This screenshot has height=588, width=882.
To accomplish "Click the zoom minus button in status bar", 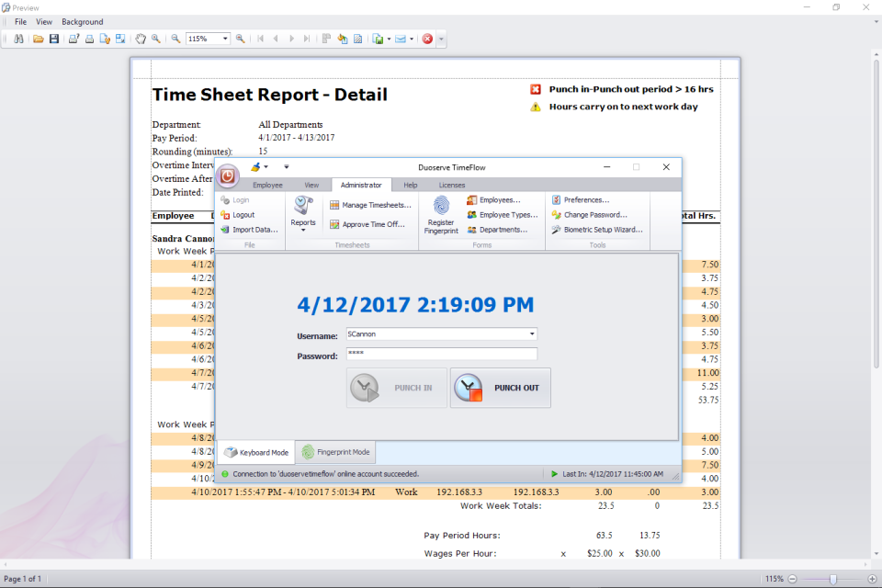I will (x=792, y=579).
